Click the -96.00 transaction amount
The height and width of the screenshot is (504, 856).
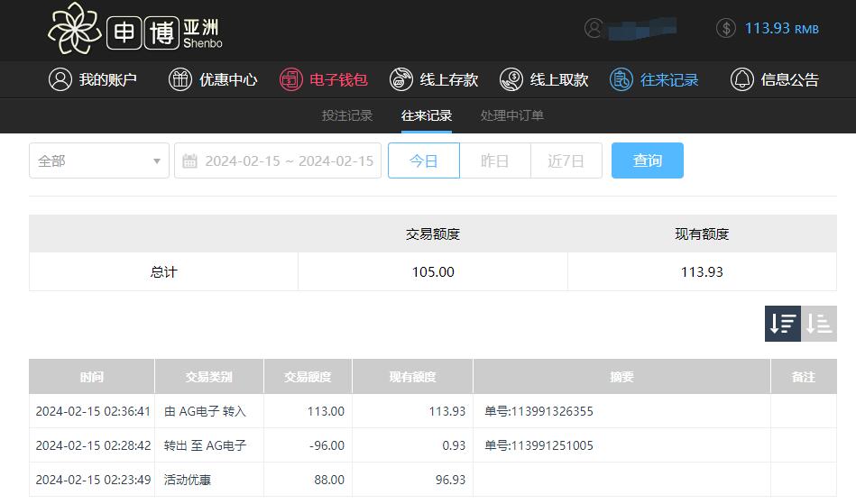pyautogui.click(x=327, y=445)
